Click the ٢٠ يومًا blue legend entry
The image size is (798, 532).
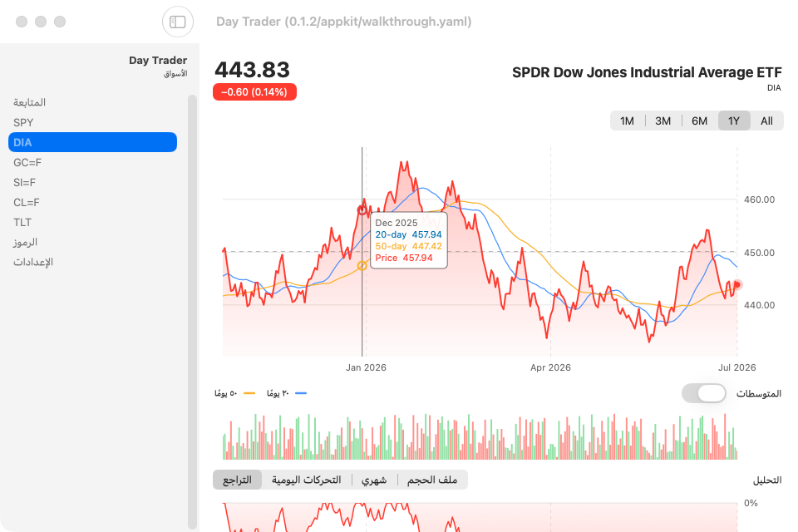(287, 393)
